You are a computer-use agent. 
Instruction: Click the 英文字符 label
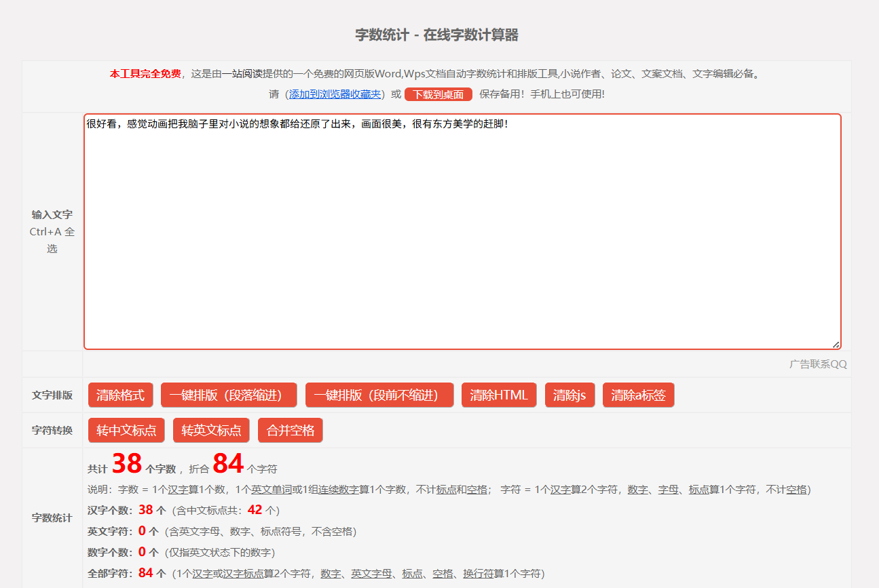111,532
